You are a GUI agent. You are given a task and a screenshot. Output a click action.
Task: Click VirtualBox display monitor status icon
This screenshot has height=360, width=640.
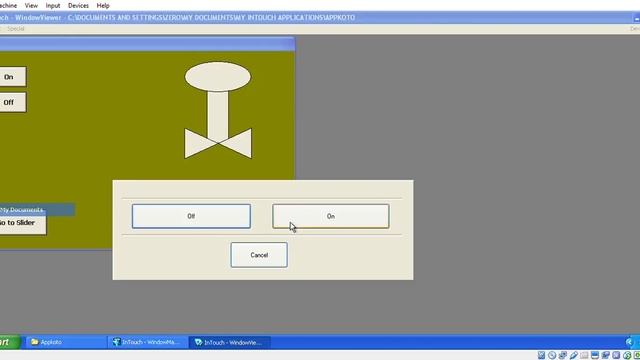tap(595, 355)
